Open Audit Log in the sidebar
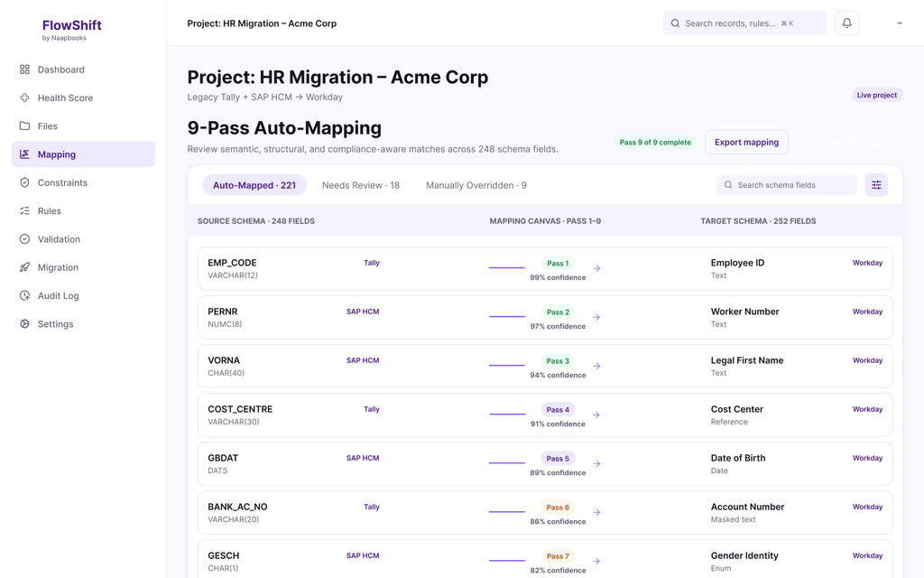924x578 pixels. pyautogui.click(x=83, y=296)
